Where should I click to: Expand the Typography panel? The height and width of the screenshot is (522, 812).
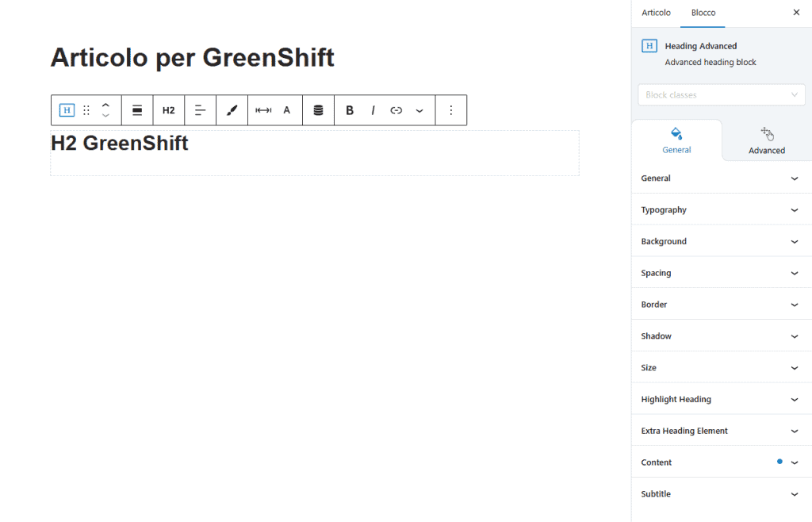722,209
